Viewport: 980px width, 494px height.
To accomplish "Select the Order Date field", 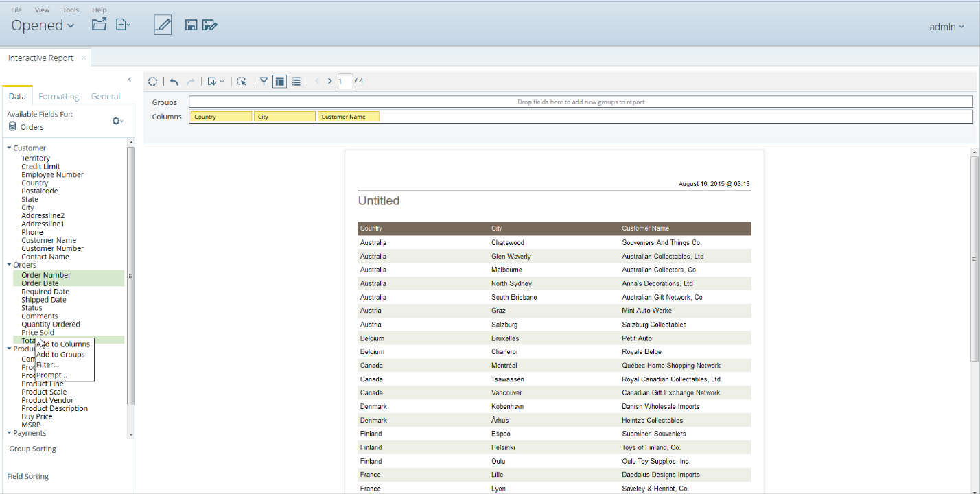I will coord(40,283).
